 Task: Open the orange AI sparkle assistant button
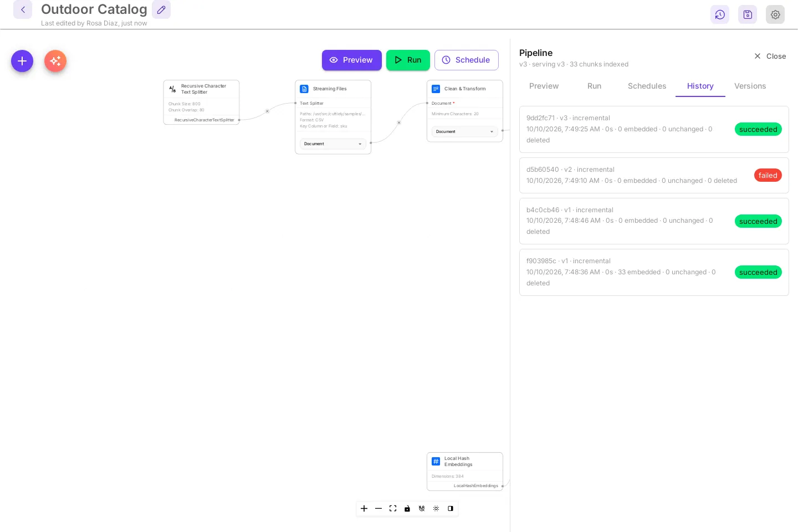(55, 61)
